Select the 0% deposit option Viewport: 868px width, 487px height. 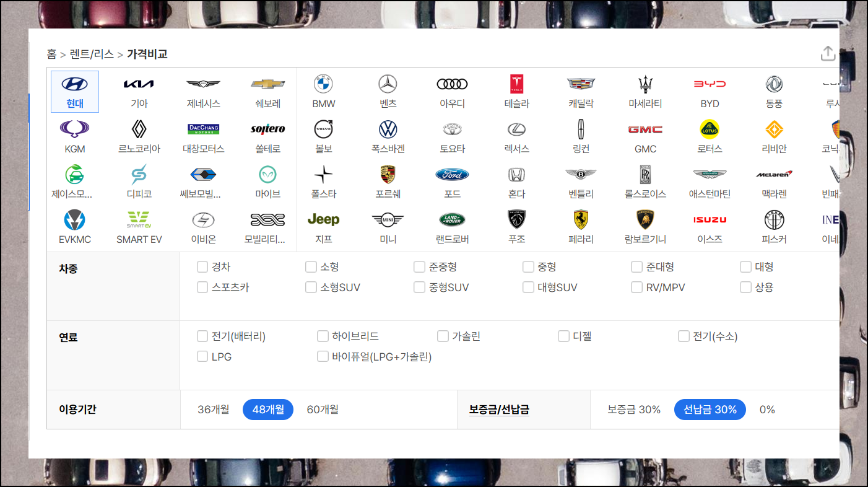[767, 410]
